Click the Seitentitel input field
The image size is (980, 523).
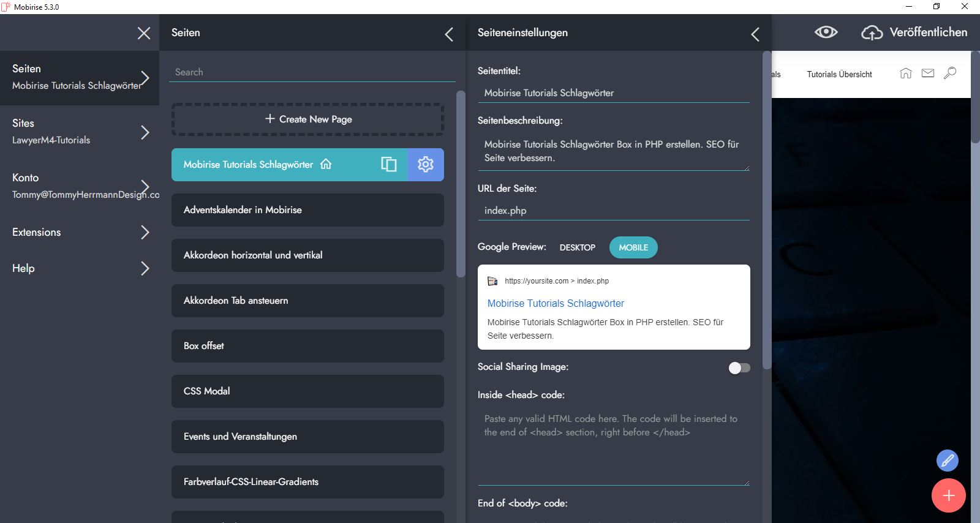pyautogui.click(x=613, y=93)
